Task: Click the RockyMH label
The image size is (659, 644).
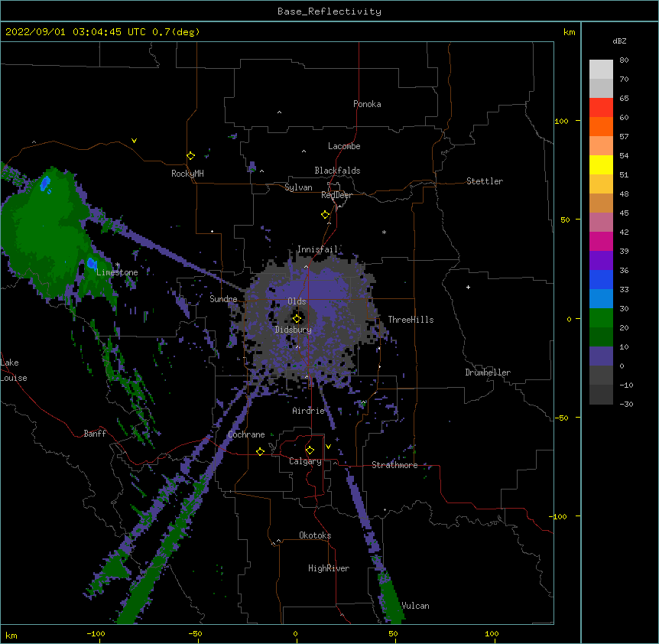Action: [x=187, y=174]
